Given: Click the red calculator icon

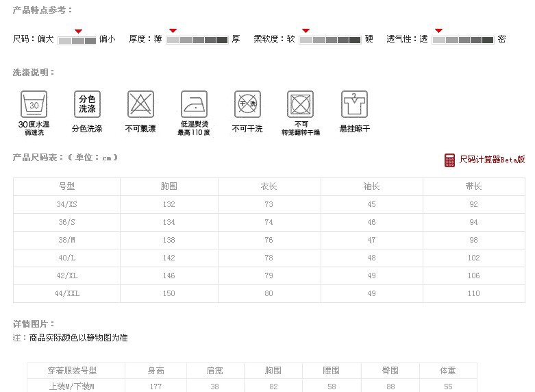Looking at the screenshot, I should click(450, 160).
